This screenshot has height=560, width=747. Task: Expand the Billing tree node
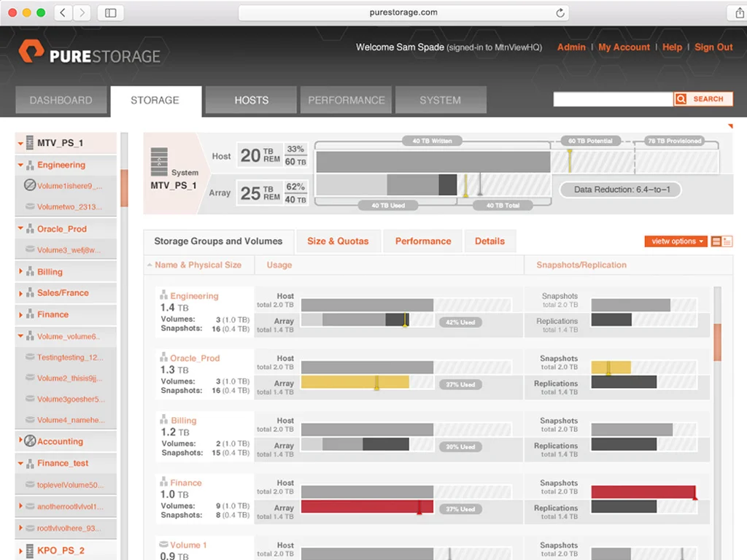click(x=20, y=271)
